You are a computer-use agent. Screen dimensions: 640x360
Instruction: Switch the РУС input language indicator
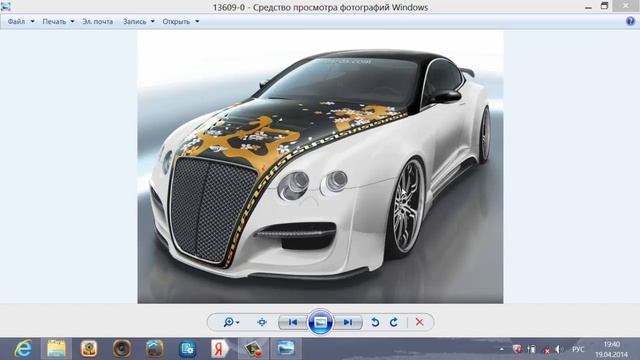pos(578,349)
